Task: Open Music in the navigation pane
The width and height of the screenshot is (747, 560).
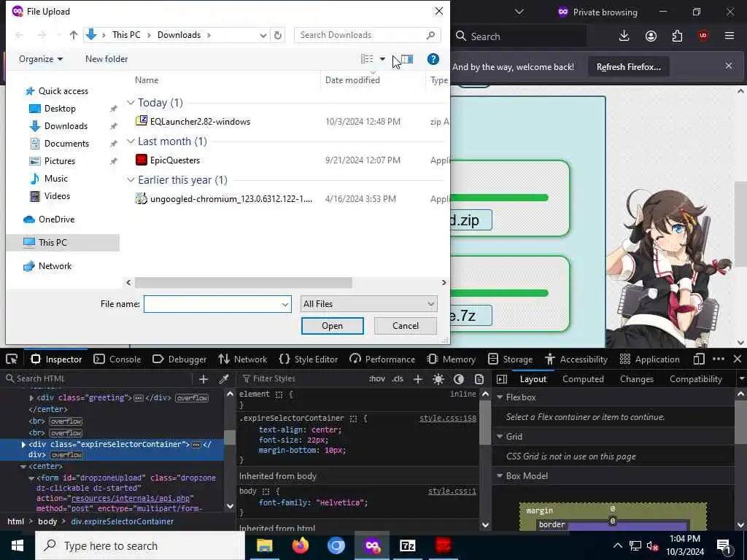Action: pos(55,179)
